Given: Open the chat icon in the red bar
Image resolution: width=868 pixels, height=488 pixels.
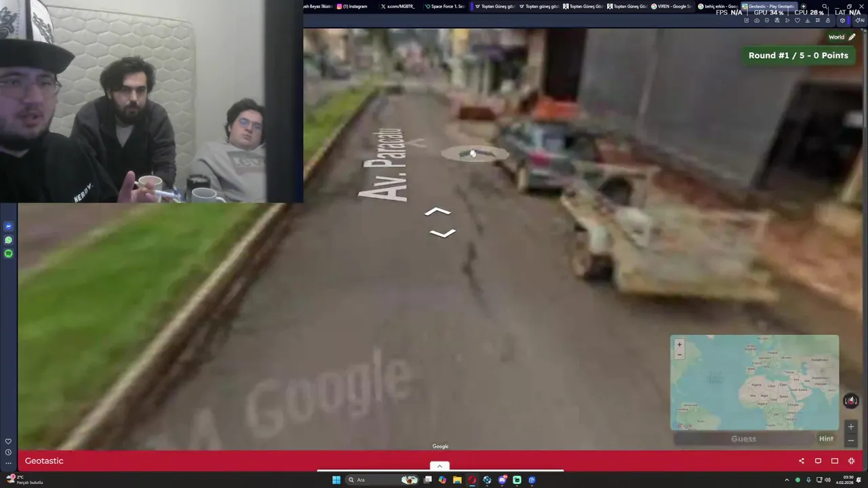Looking at the screenshot, I should [x=818, y=461].
